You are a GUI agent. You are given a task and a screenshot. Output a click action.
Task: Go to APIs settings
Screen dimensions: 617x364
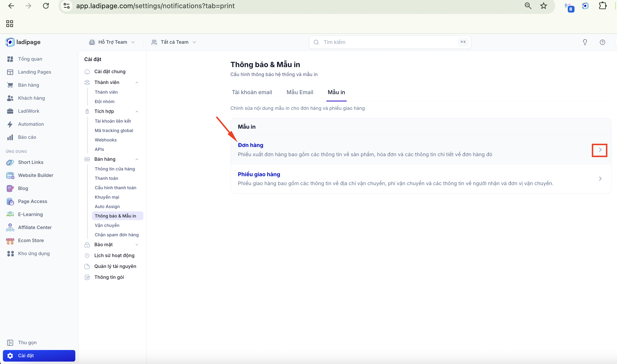pyautogui.click(x=99, y=149)
